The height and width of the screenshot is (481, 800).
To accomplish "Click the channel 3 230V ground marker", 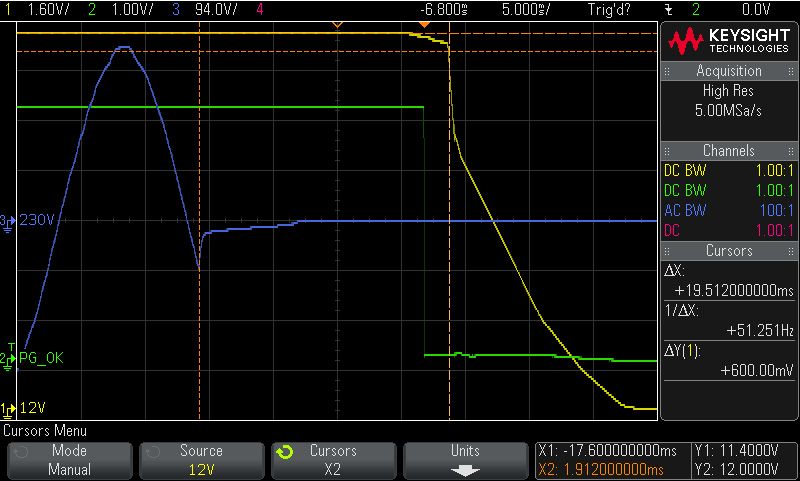I will pos(7,222).
